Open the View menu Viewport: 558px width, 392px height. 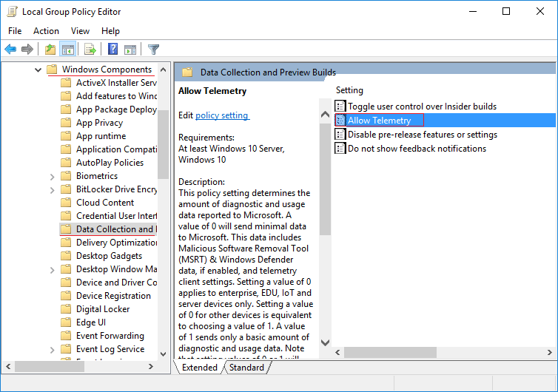80,31
